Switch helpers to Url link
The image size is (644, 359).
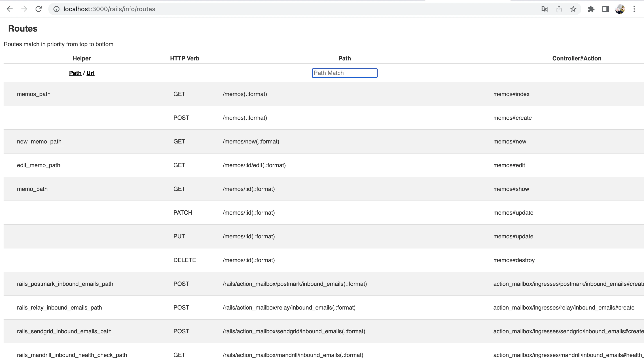[91, 73]
